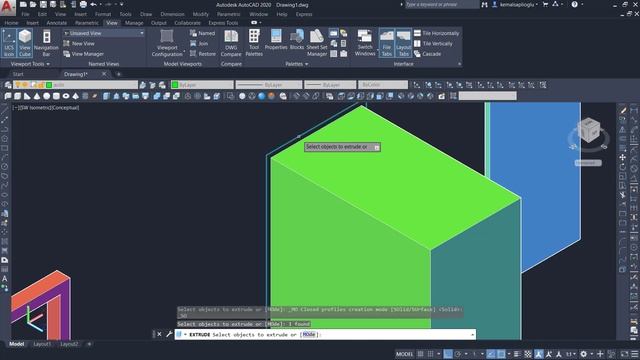Toggle the View Cube display button
The height and width of the screenshot is (360, 640).
[x=25, y=43]
